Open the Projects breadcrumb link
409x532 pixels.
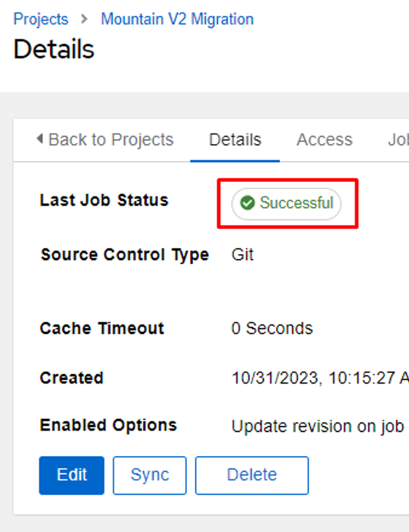click(x=41, y=19)
